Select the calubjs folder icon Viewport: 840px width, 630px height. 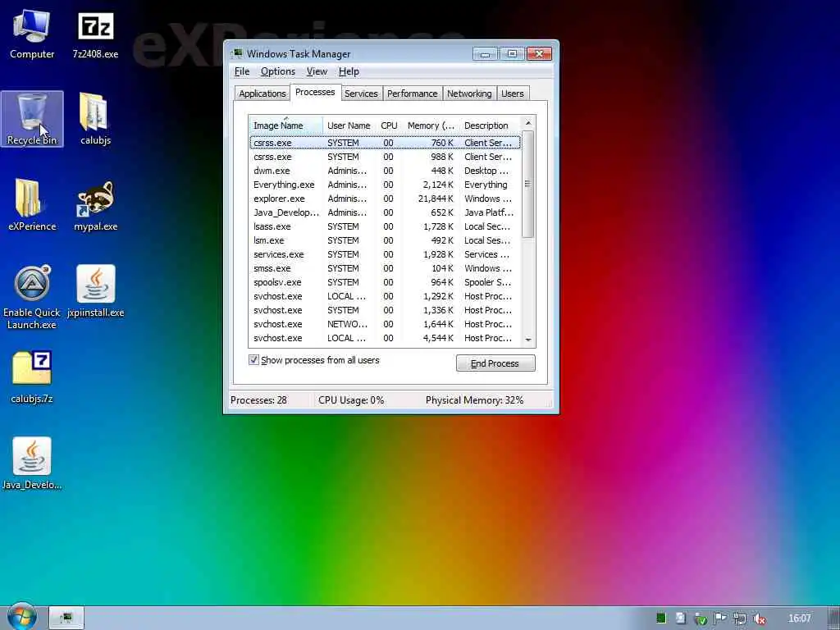(95, 119)
